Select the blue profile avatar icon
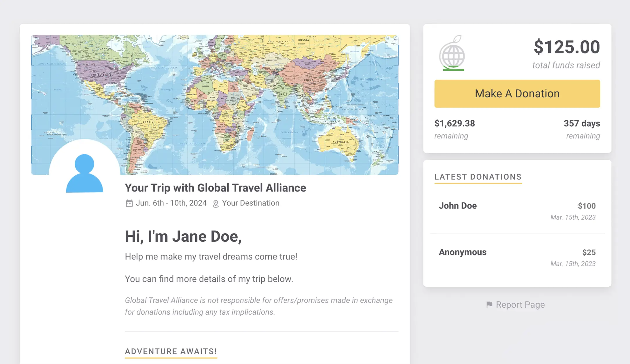 [85, 173]
